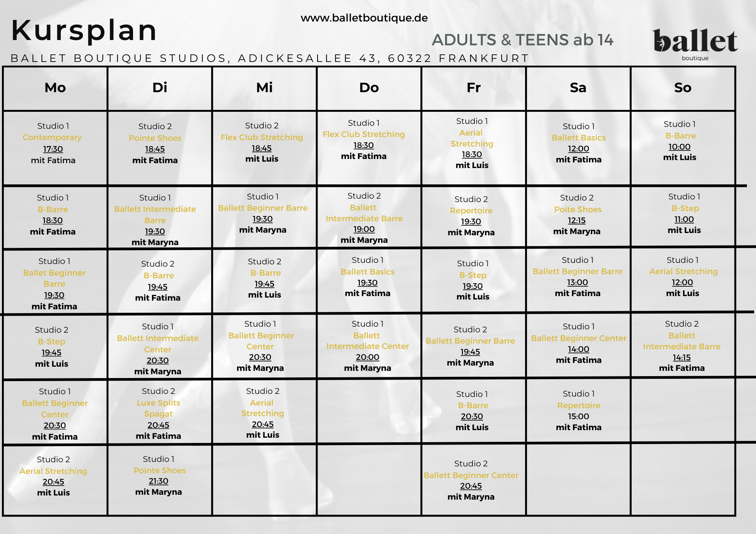Click the Pointe Shoes 18:45 time on Tuesday
The width and height of the screenshot is (756, 534).
point(155,149)
